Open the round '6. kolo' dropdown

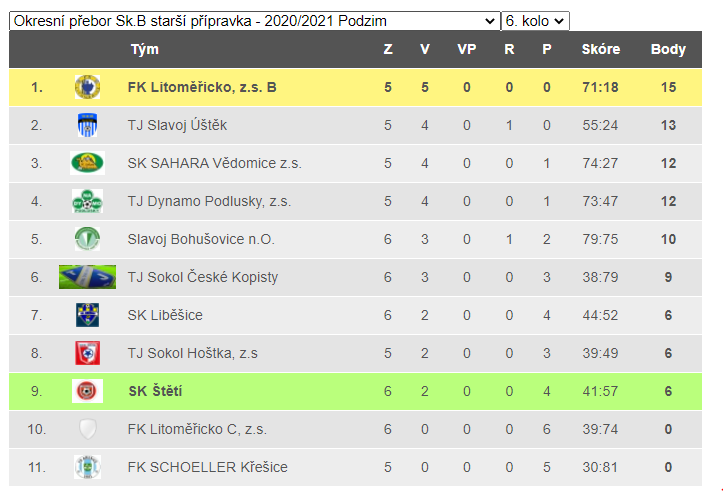(x=535, y=21)
